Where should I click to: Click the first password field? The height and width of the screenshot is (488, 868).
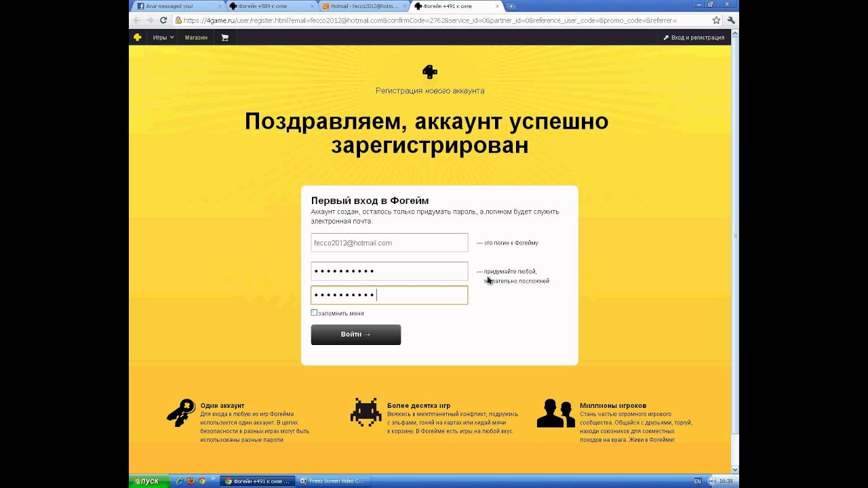coord(389,271)
